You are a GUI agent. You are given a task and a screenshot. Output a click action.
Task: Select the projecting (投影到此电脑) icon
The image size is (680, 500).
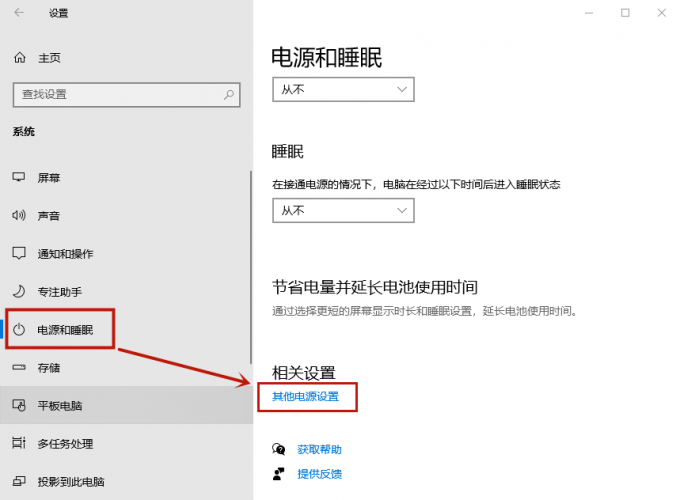pyautogui.click(x=19, y=481)
